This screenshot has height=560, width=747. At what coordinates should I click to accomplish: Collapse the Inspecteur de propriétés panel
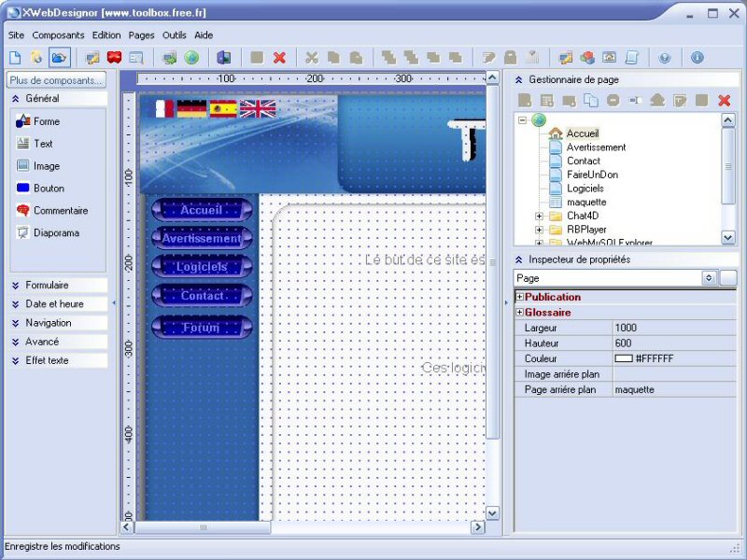519,259
